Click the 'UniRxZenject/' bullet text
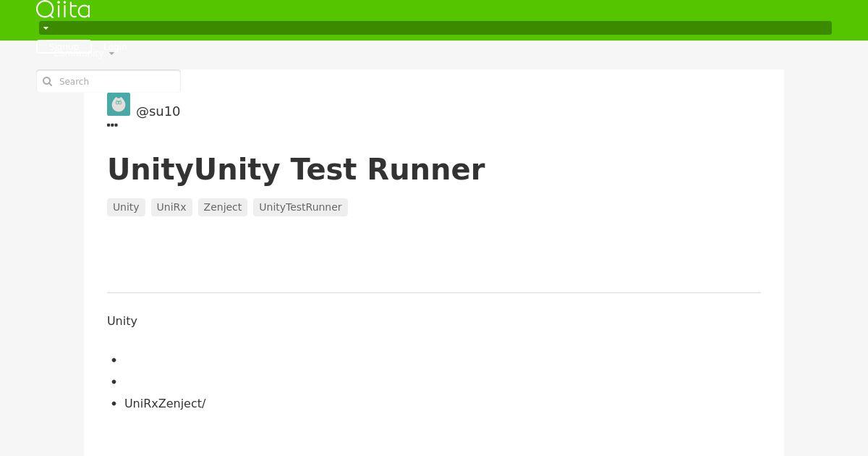Image resolution: width=868 pixels, height=456 pixels. pyautogui.click(x=165, y=403)
